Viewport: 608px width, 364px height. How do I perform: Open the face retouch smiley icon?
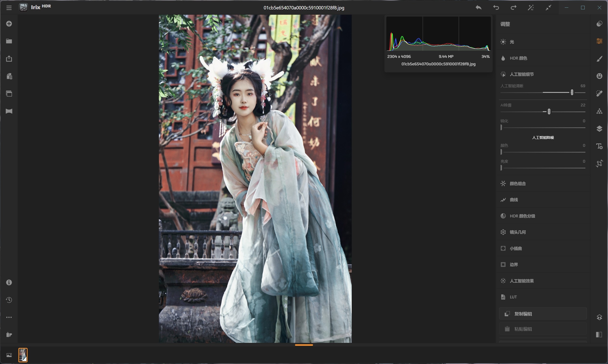pos(599,76)
